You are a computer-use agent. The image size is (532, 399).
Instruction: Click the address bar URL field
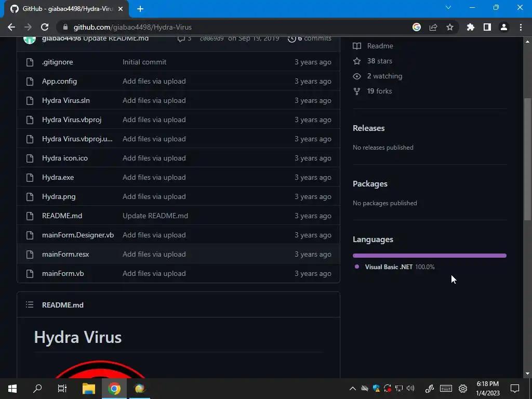(x=234, y=27)
